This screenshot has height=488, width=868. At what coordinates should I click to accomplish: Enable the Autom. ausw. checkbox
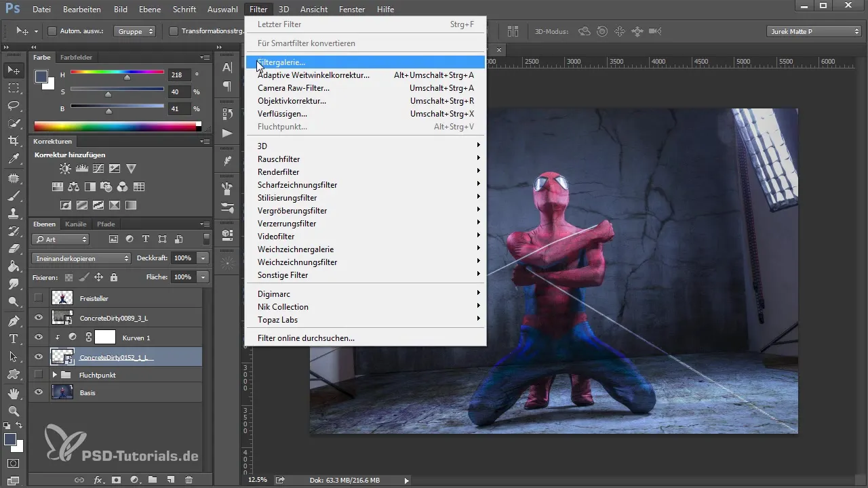coord(52,31)
